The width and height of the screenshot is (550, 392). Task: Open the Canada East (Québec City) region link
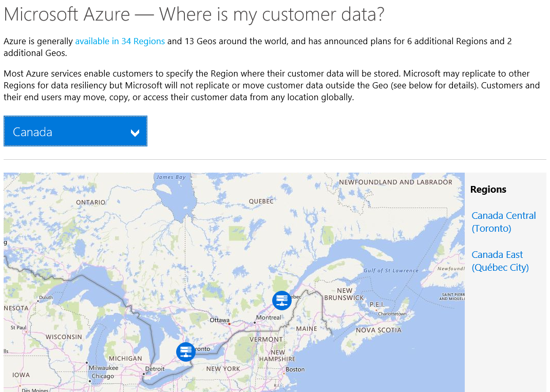pos(500,260)
